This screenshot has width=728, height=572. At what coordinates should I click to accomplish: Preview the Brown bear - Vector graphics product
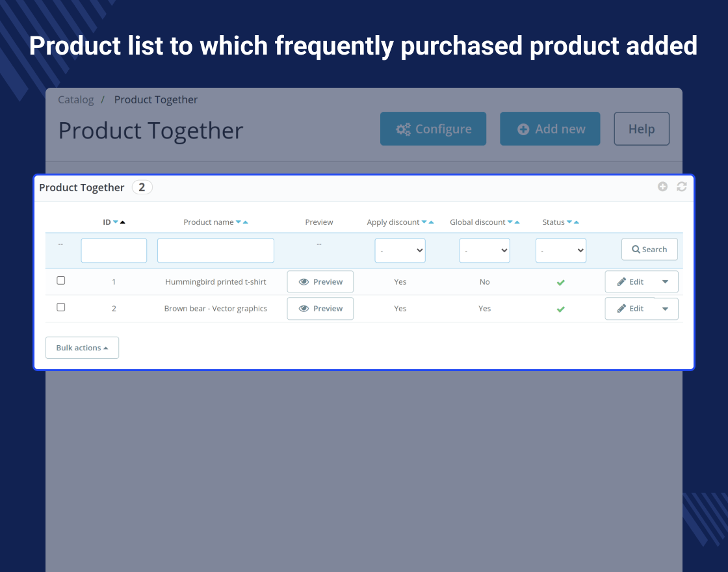(320, 309)
